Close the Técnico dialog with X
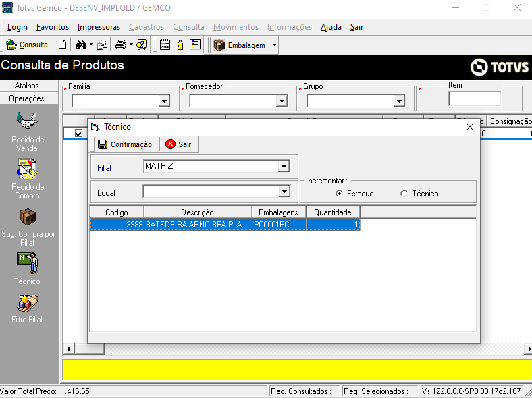Screen dimensions: 532x398 (x=470, y=127)
